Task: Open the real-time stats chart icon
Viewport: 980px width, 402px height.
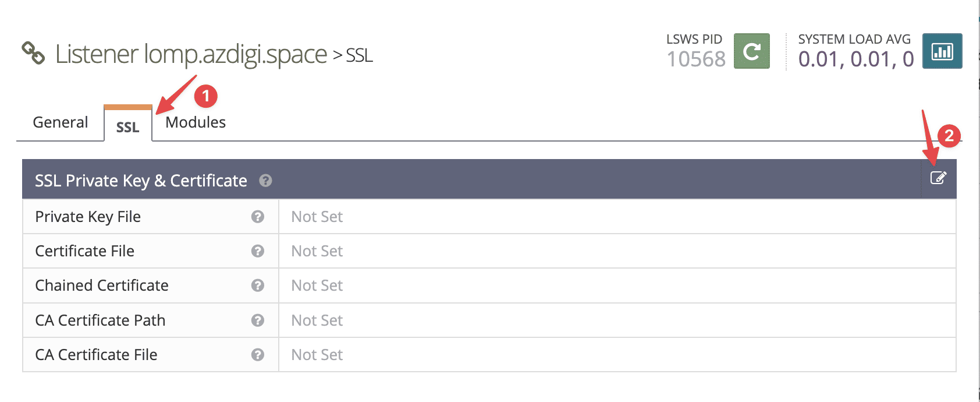Action: point(942,51)
